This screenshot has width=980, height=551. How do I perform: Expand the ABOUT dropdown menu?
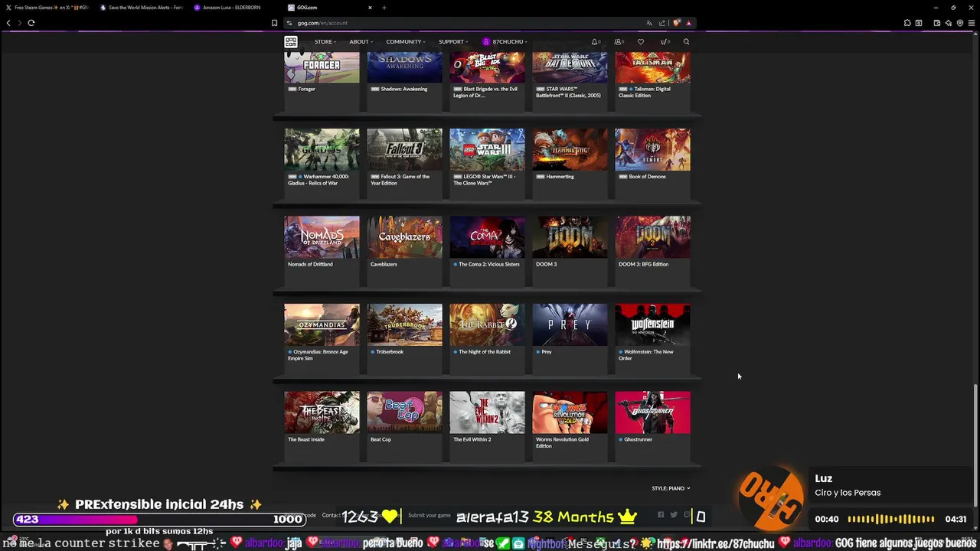[x=361, y=42]
